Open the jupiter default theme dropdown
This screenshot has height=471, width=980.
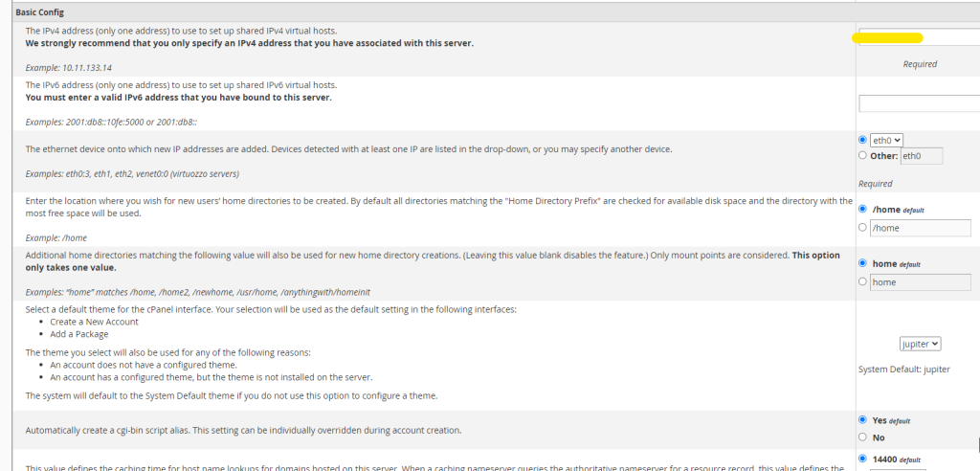click(x=921, y=344)
